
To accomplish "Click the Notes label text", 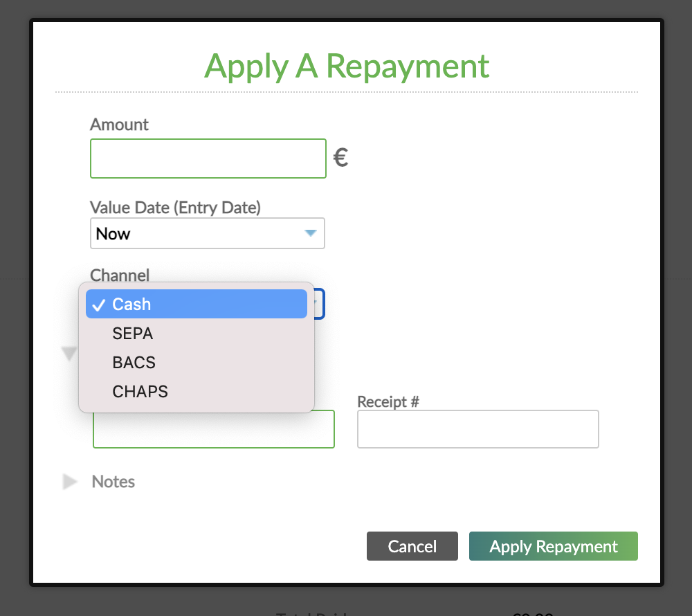I will pos(113,482).
